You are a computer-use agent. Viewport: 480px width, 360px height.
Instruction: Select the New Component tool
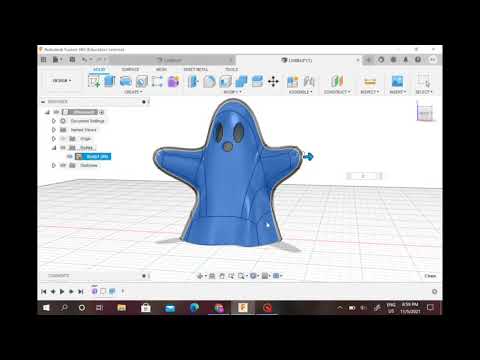pos(292,81)
